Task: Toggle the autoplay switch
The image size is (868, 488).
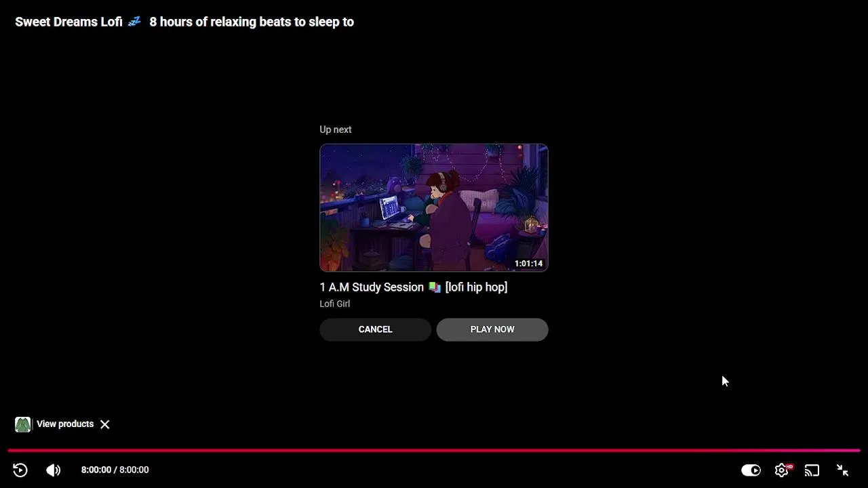Action: 751,470
